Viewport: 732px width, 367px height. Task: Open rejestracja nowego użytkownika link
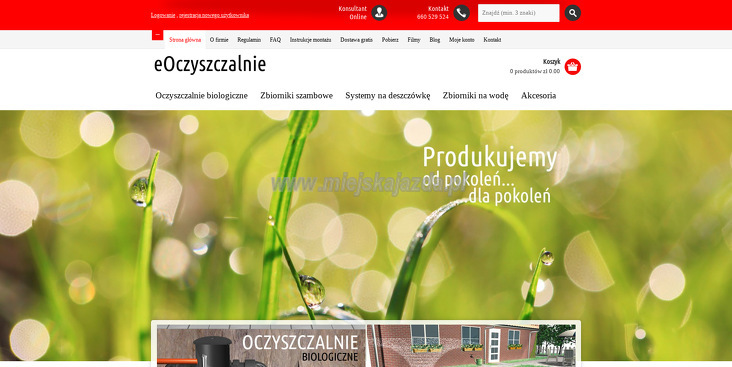pos(214,15)
